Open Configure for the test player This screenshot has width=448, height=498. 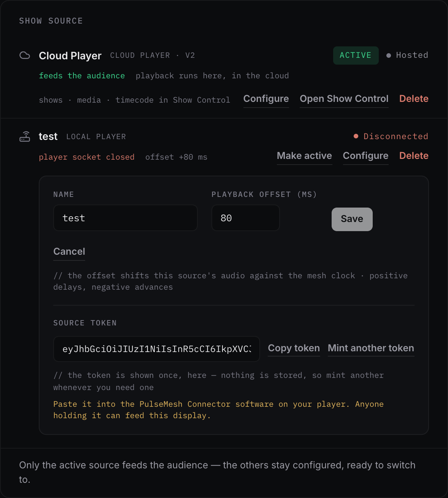[x=365, y=156]
